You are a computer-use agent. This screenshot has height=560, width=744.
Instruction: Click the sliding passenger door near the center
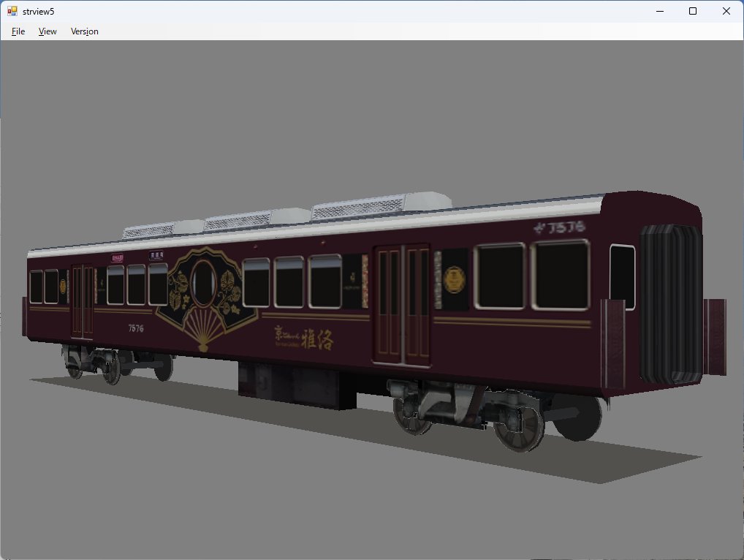click(x=403, y=303)
